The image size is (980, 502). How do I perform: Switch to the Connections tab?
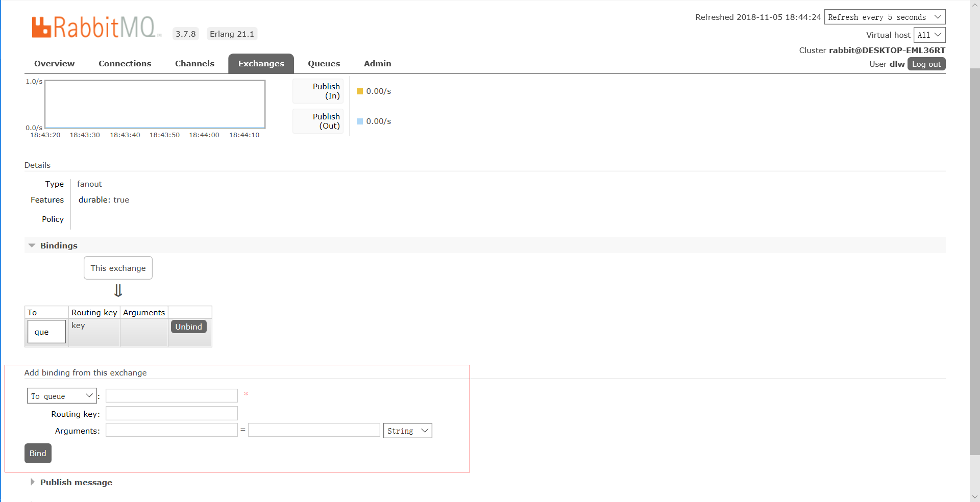coord(125,63)
